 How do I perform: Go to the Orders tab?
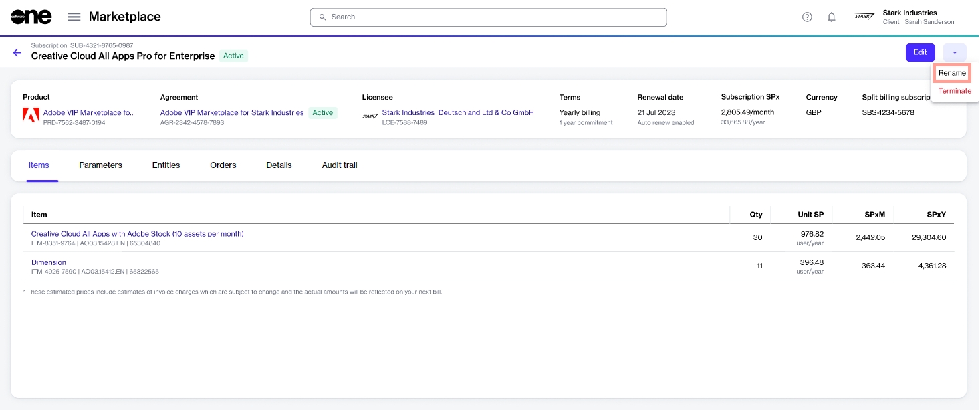(223, 165)
